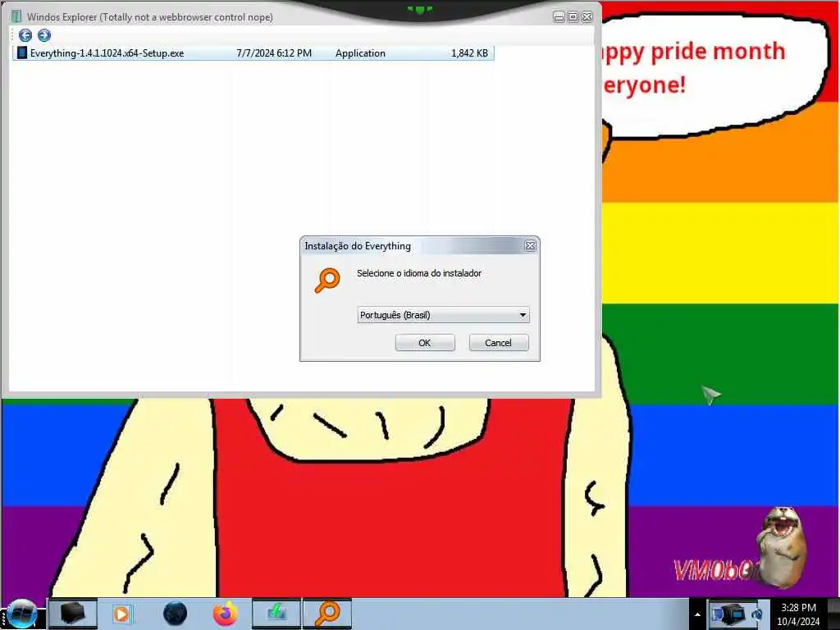Click the Windos Explorer title bar icon
840x630 pixels.
16,16
